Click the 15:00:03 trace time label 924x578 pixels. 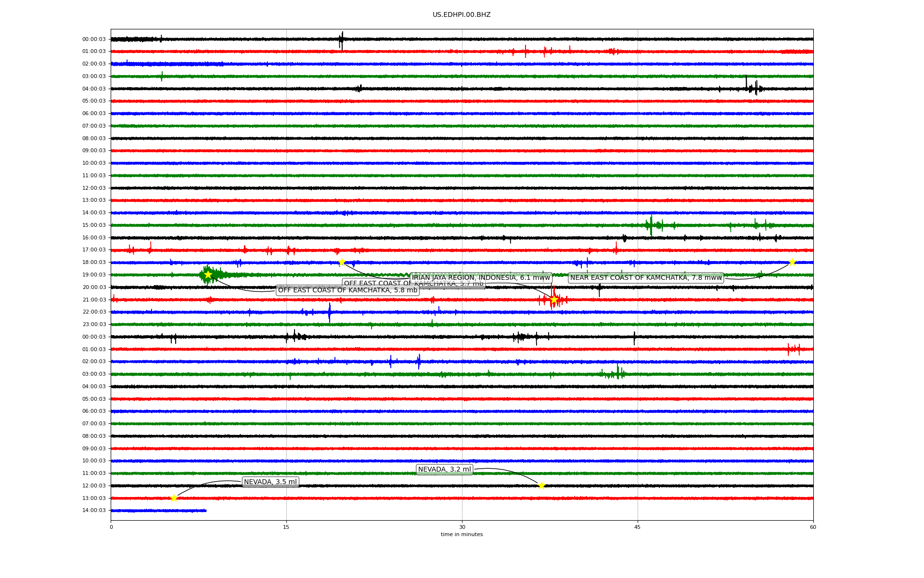tap(94, 225)
